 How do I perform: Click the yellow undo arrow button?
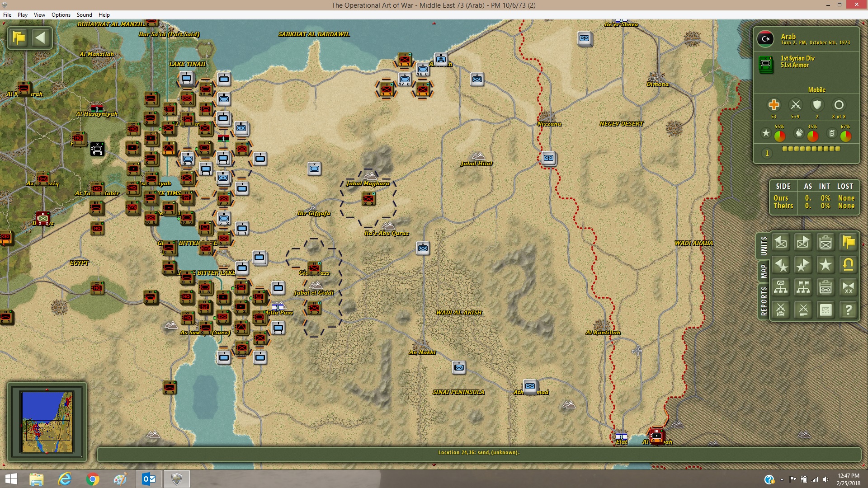(848, 265)
